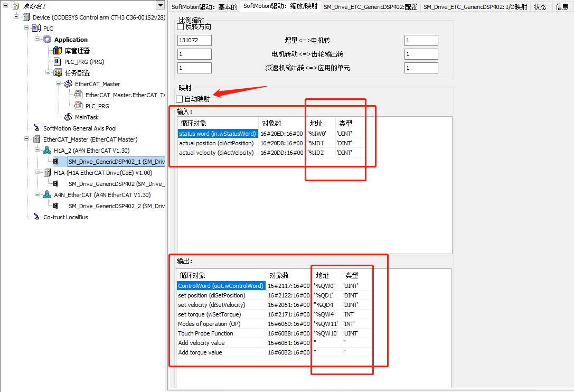Open SM_Drive_ETC_GenericDSP402:配置 tab
574x392 pixels.
pos(370,6)
